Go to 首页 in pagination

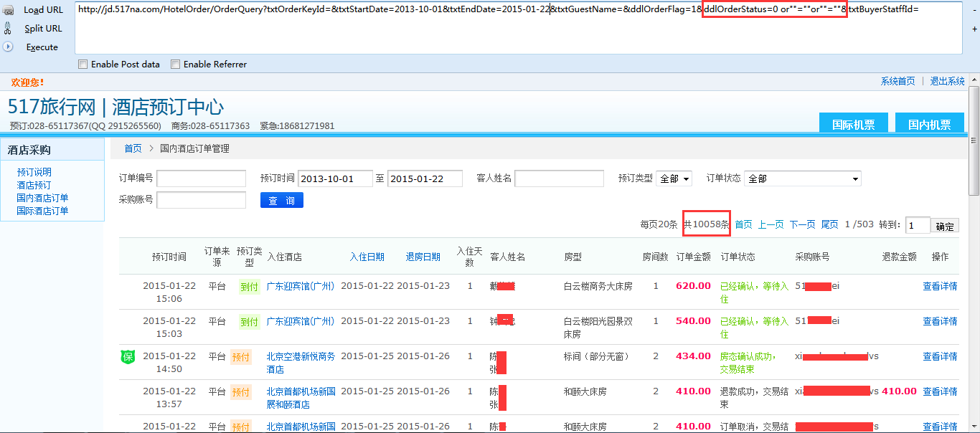click(x=744, y=224)
